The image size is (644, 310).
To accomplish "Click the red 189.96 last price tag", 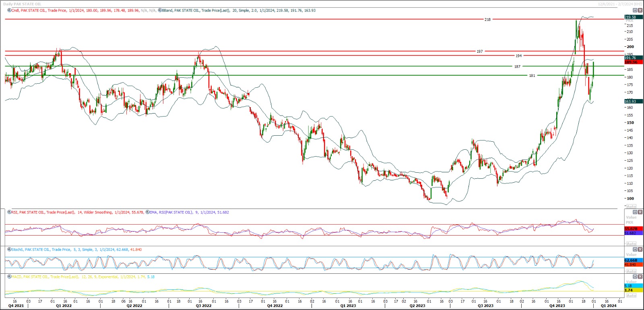I will pyautogui.click(x=631, y=62).
